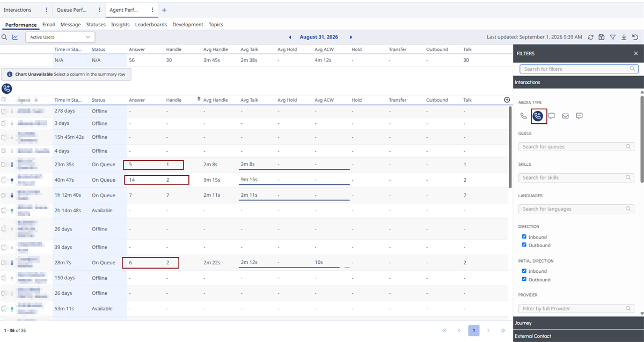Uncheck Outbound under Initial Direction
The image size is (644, 342).
(x=524, y=279)
